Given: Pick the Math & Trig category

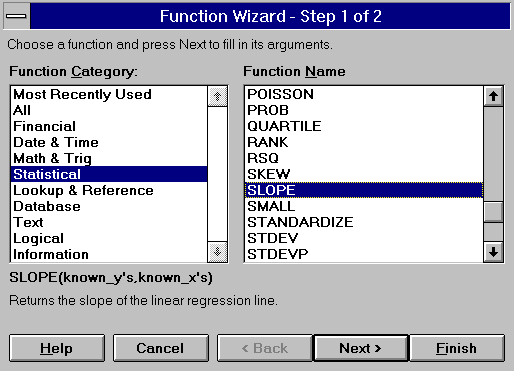Looking at the screenshot, I should [109, 158].
